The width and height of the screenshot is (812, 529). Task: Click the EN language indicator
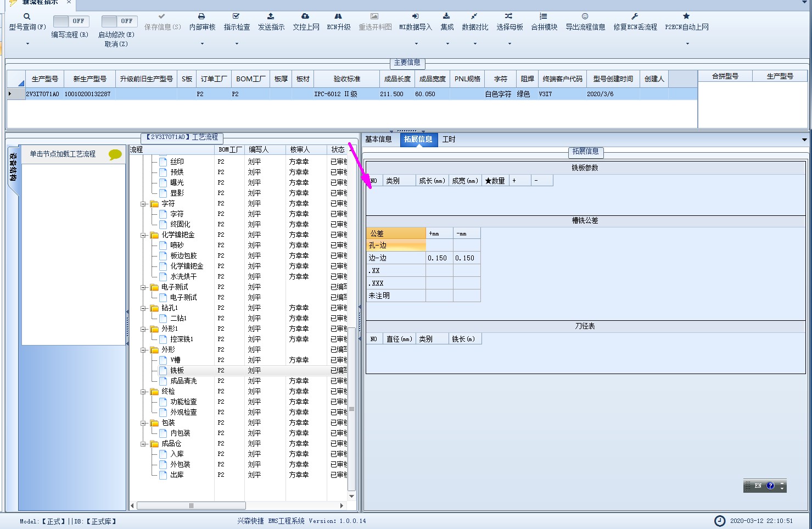point(758,486)
